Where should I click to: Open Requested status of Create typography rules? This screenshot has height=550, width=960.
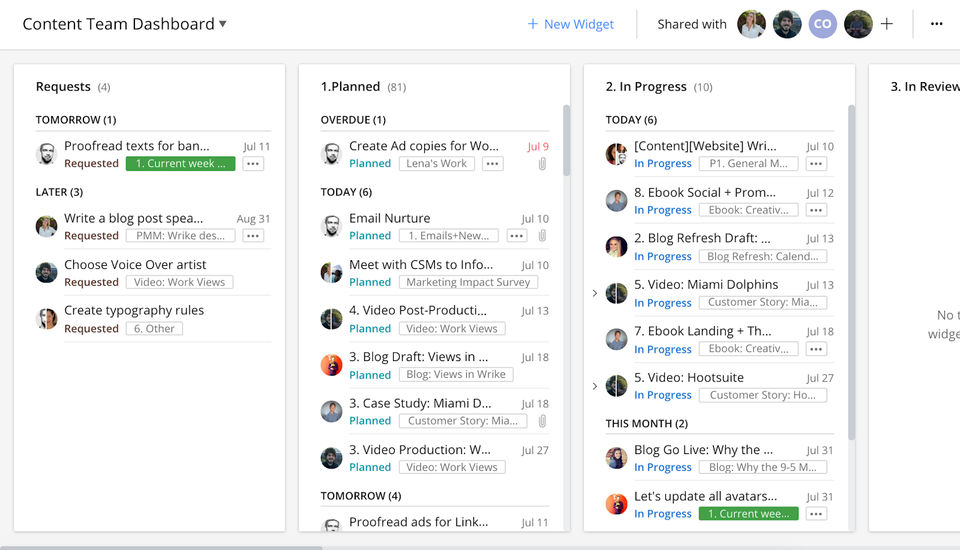coord(91,329)
